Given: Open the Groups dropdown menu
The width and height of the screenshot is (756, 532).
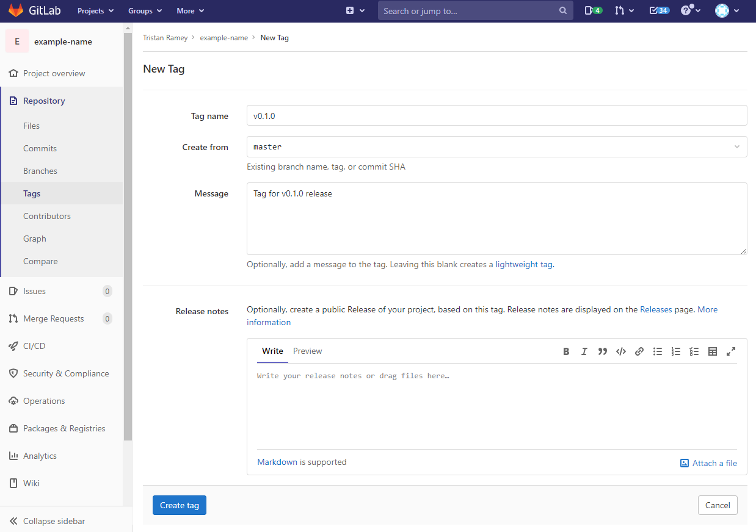Looking at the screenshot, I should (145, 11).
